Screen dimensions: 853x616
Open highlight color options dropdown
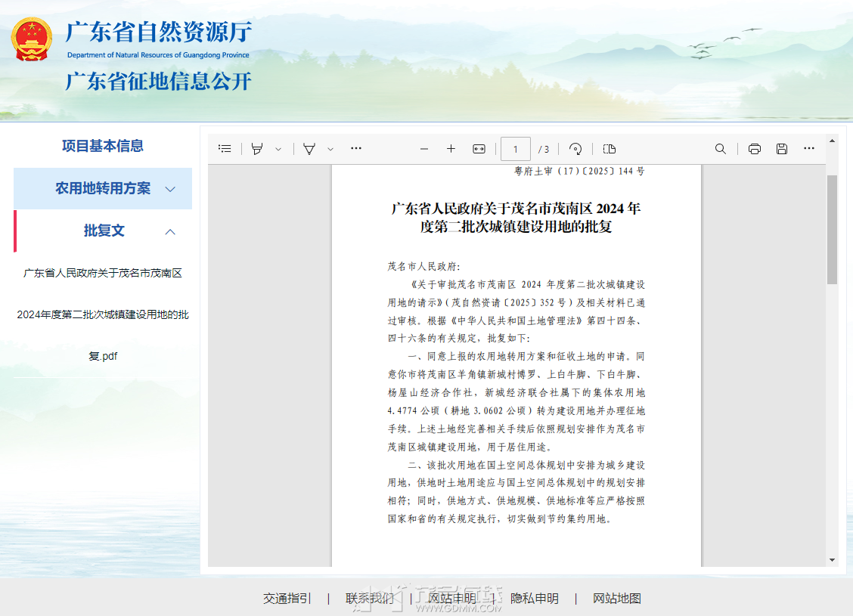coord(278,149)
